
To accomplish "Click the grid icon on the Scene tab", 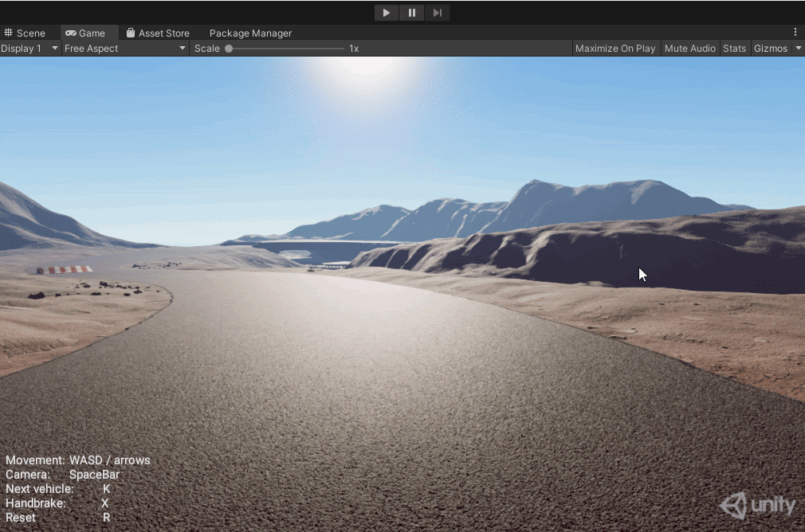I will (9, 33).
